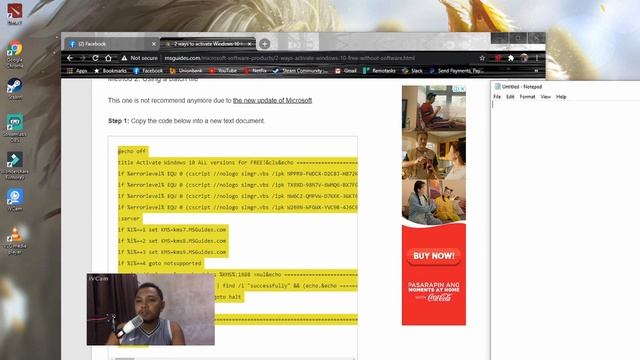Show more bookmarks with the overflow chevron
Screen dimensions: 640x360
536,71
